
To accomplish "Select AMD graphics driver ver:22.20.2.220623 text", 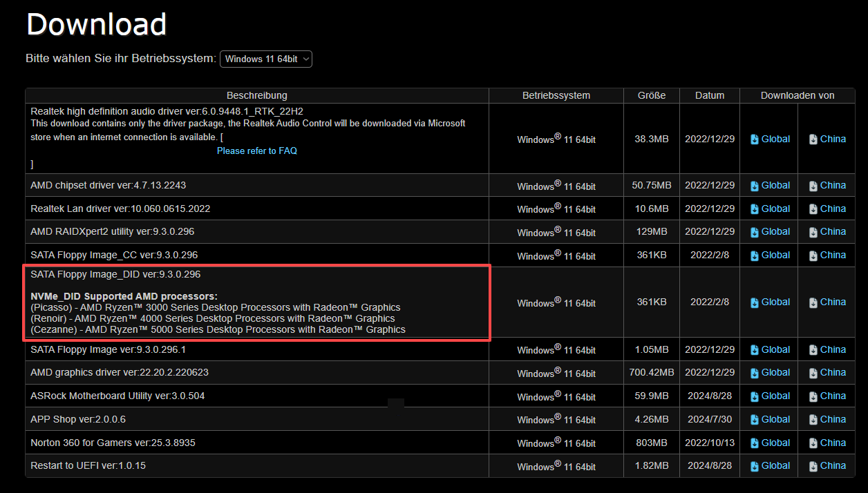I will click(120, 372).
